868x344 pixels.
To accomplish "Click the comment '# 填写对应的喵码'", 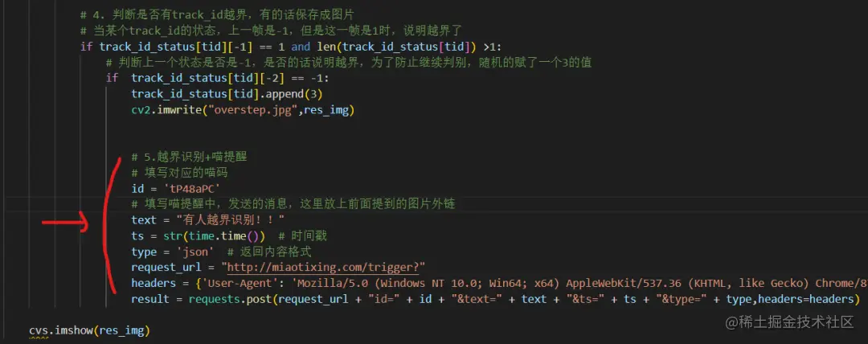I will coord(179,173).
